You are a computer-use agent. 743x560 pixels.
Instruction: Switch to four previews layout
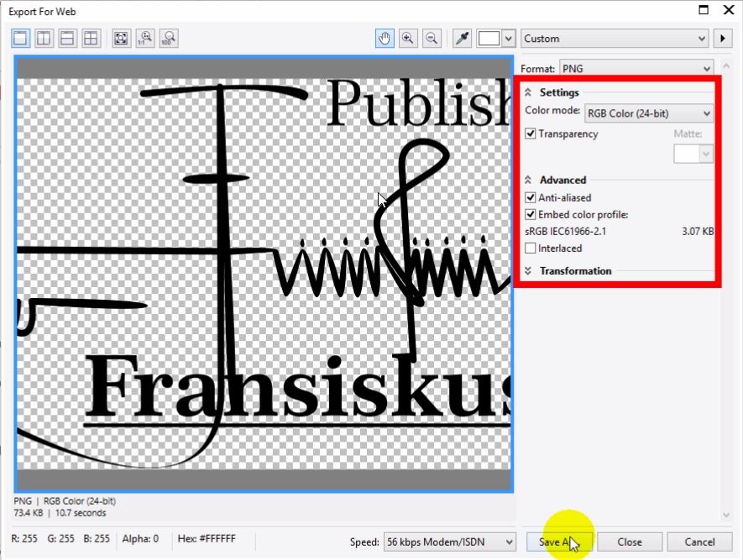tap(91, 39)
